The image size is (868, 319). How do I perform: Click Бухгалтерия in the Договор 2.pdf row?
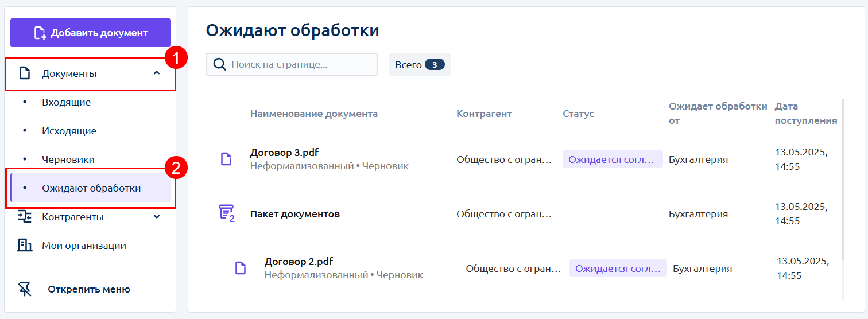click(x=702, y=268)
